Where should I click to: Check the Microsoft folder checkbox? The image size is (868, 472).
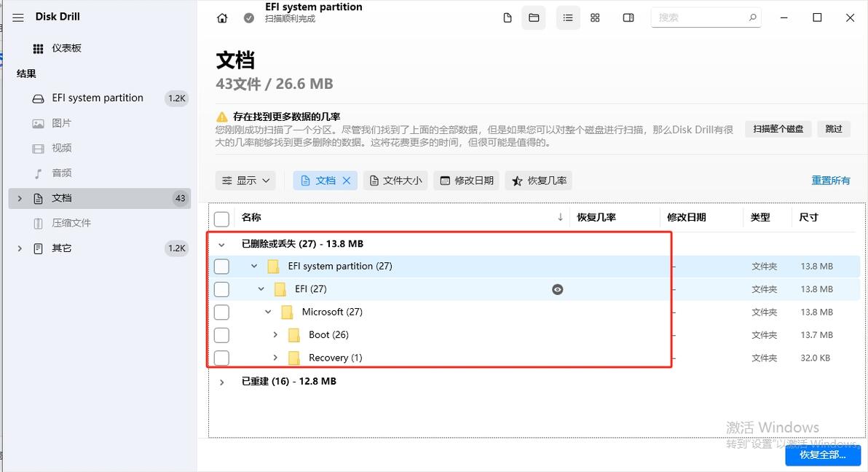pos(221,312)
